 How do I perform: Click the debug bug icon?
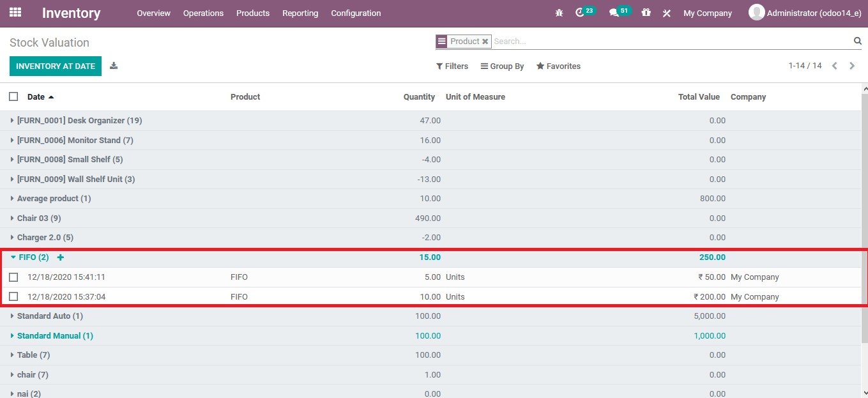[x=560, y=13]
